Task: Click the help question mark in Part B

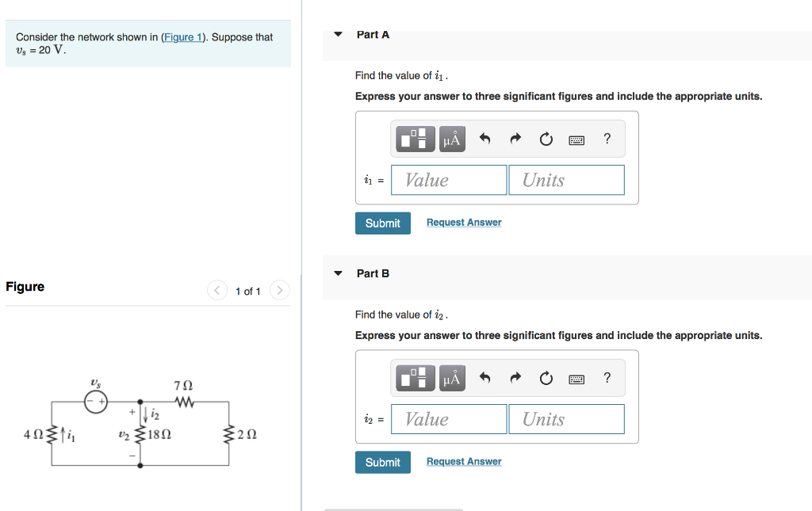Action: [607, 377]
